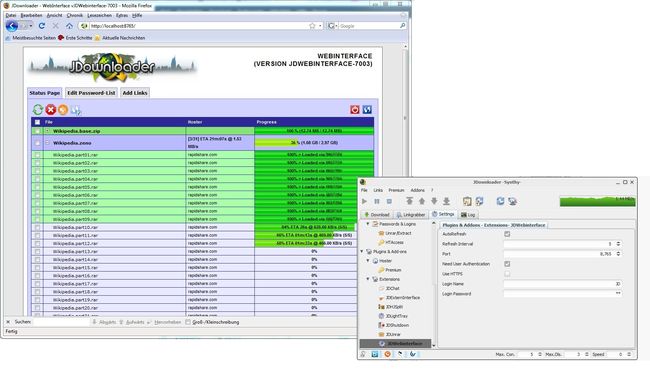Adjust Port spinner arrows
Viewport: 650px width, 372px height.
point(618,254)
